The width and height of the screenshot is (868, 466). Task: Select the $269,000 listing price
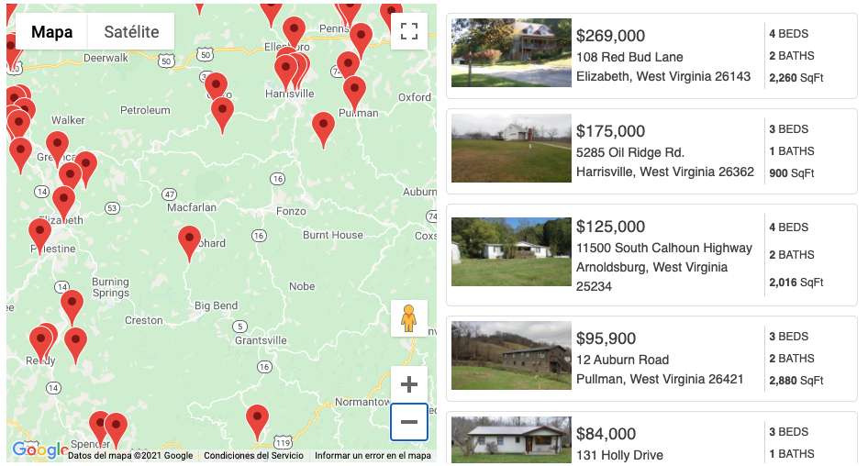(610, 36)
